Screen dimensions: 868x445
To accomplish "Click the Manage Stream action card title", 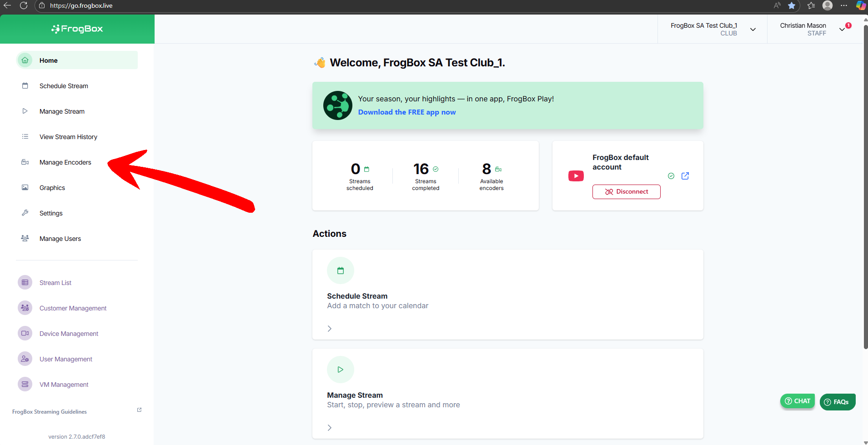I will (x=355, y=395).
